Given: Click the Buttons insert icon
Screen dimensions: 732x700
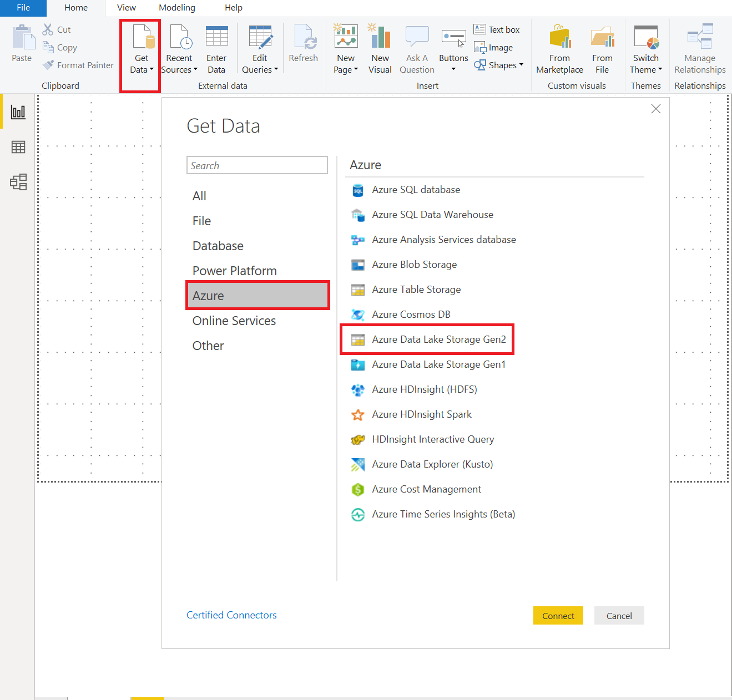Looking at the screenshot, I should [x=453, y=38].
